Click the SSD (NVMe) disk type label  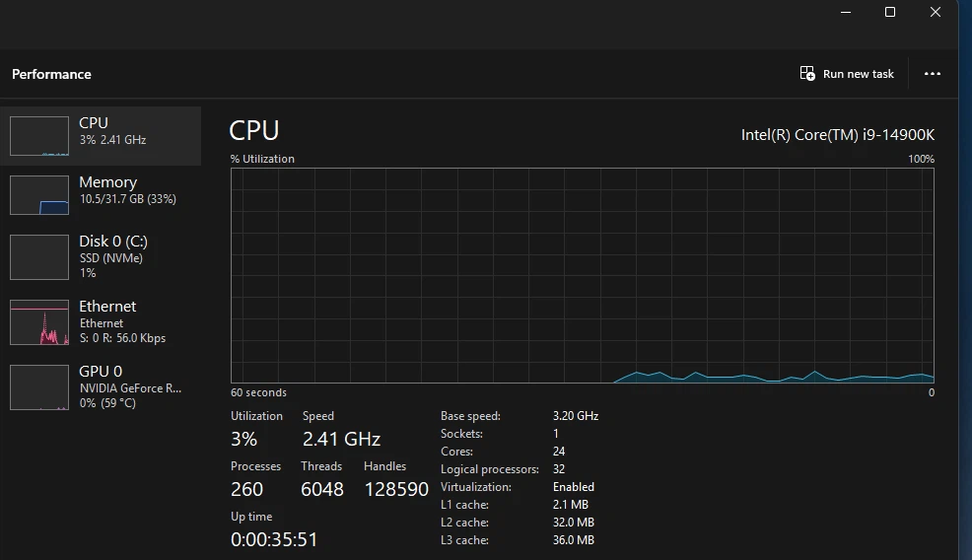(111, 258)
